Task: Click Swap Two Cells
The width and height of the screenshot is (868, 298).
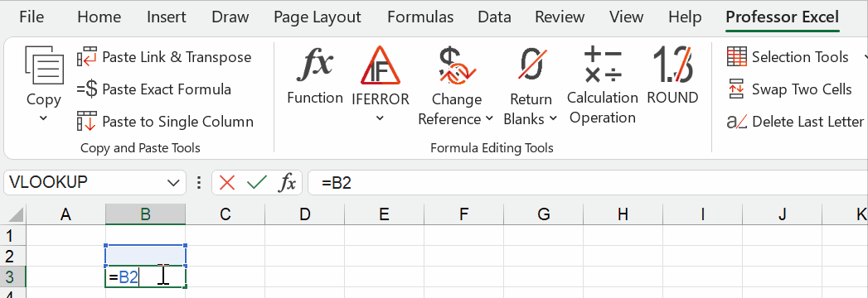Action: (x=789, y=89)
